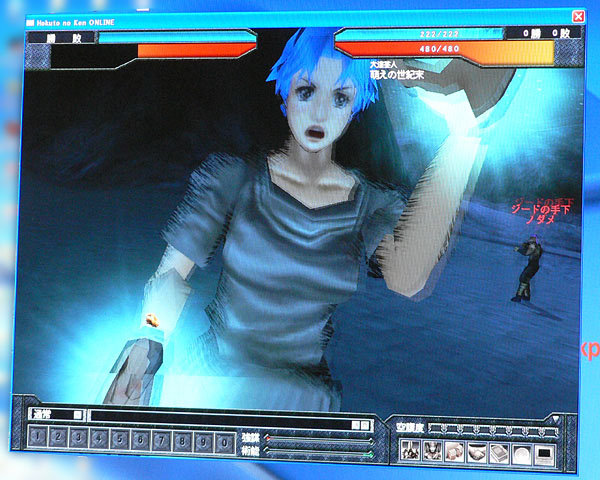
Task: Open the round plate icon
Action: click(x=522, y=455)
